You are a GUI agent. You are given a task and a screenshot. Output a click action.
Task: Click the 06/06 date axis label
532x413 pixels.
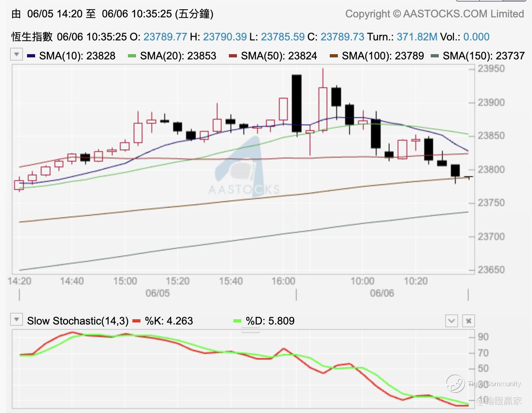(382, 293)
